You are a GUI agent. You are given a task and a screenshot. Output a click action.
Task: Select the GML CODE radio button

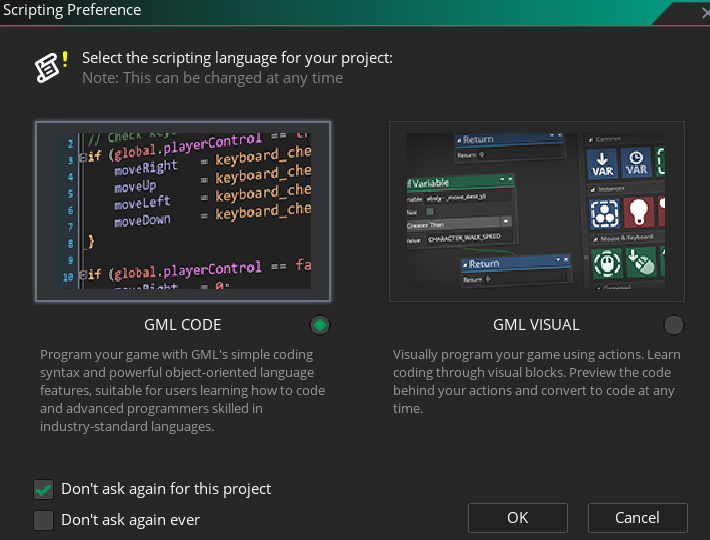pos(320,325)
